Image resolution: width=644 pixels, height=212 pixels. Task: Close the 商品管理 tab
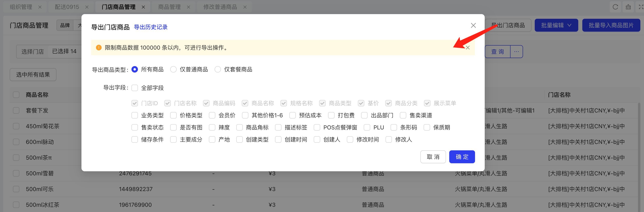(189, 7)
